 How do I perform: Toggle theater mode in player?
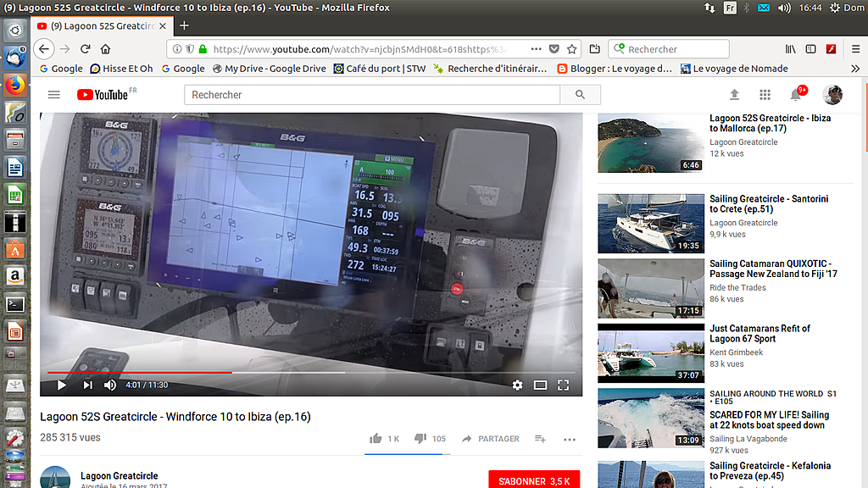(540, 385)
